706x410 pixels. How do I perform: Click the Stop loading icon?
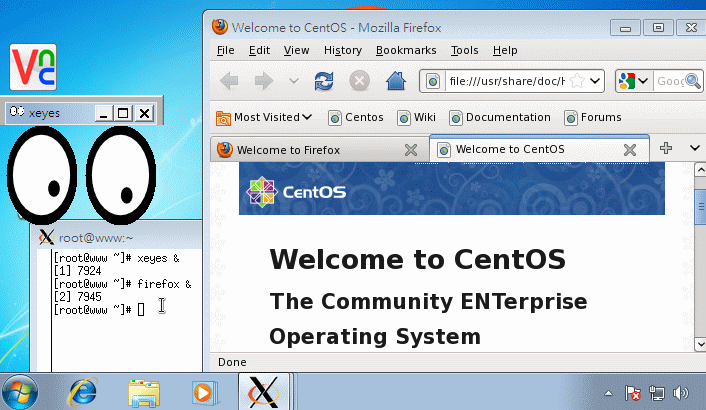[x=359, y=81]
